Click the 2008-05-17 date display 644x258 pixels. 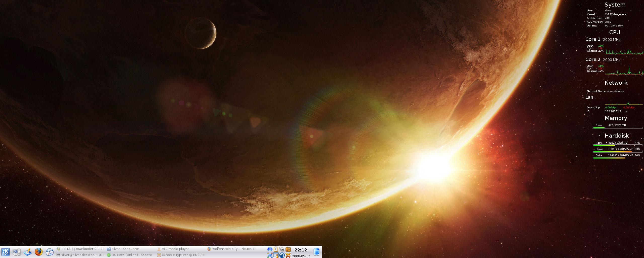coord(301,256)
